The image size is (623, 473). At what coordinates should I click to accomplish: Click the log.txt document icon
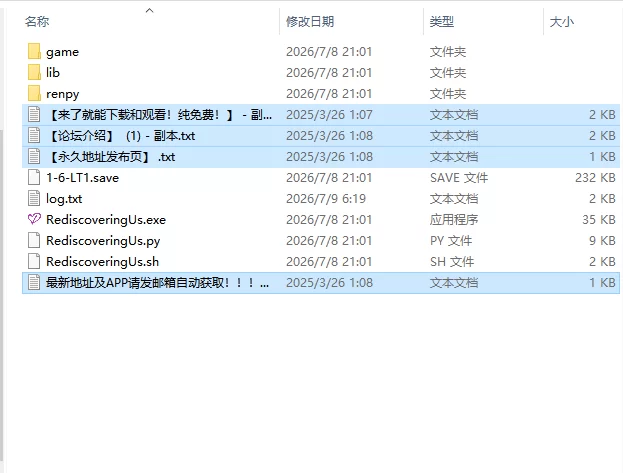pos(34,198)
